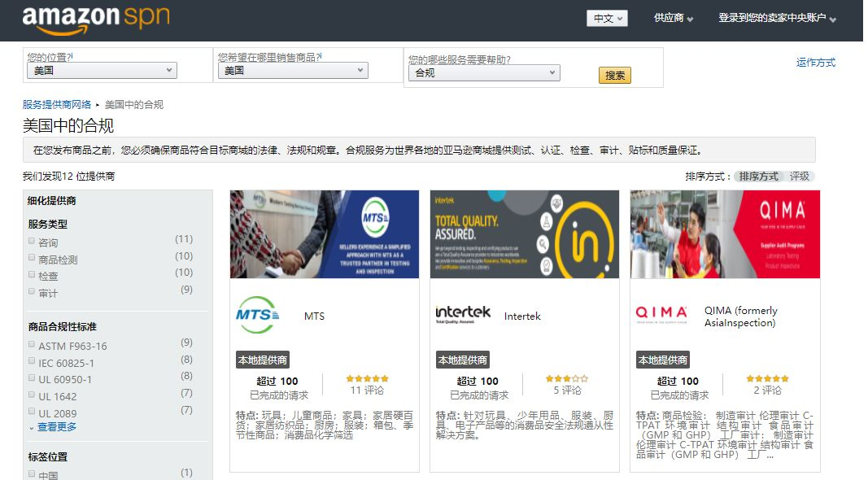View MTS 11 评论 reviews
This screenshot has width=868, height=480.
(367, 391)
